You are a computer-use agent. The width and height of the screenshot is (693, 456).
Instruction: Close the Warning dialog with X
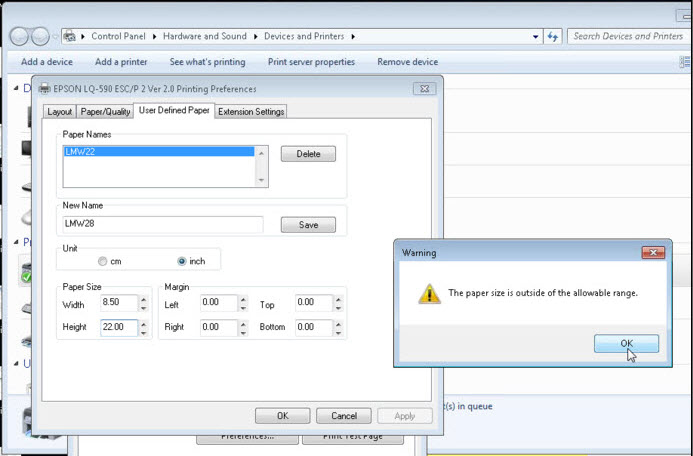point(654,253)
